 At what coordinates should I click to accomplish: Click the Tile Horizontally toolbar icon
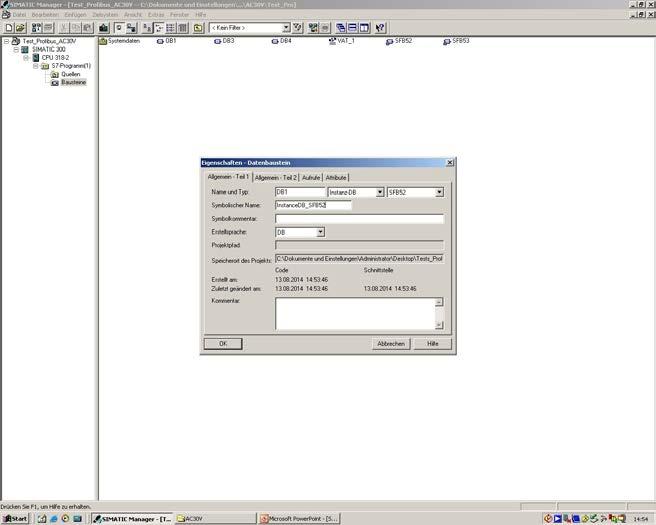pyautogui.click(x=353, y=28)
